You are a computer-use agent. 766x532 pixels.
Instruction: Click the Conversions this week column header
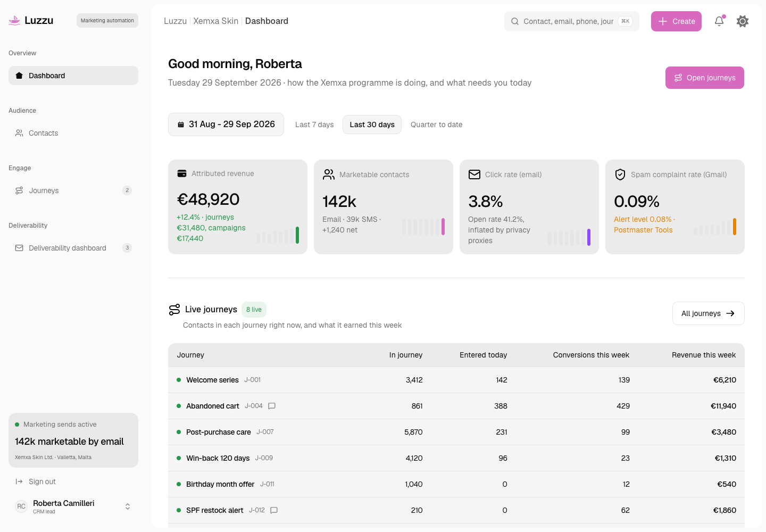point(591,355)
